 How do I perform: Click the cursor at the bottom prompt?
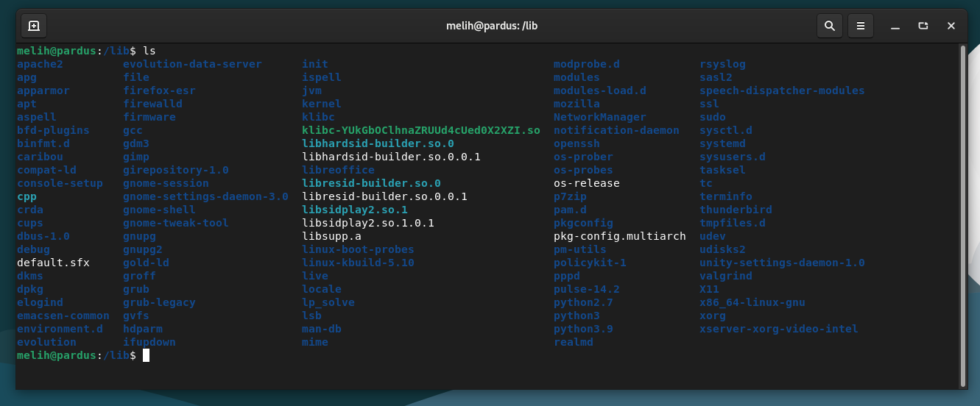(146, 355)
